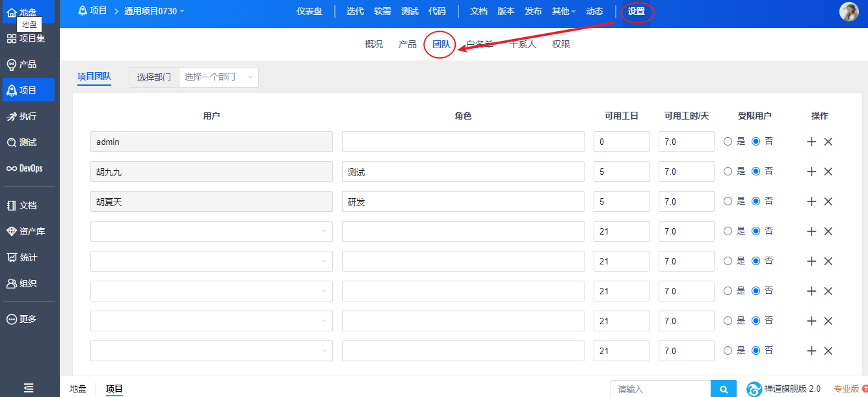Click the search magnifier button

(x=724, y=389)
